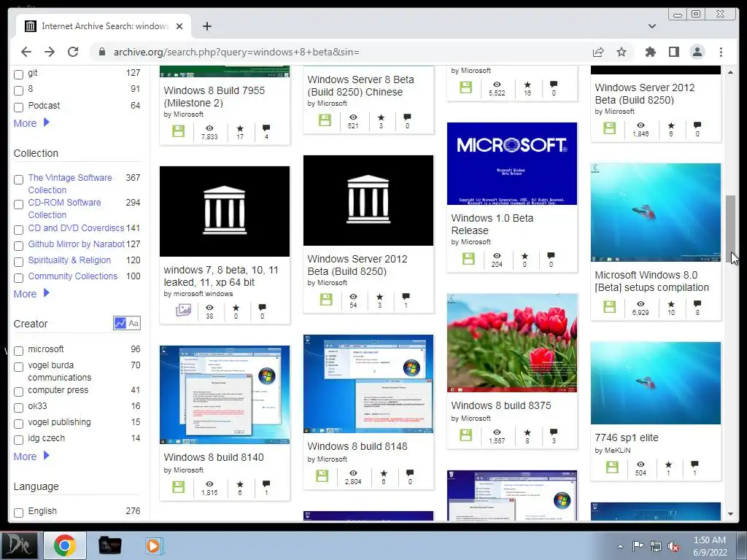
Task: Open Windows 8 Build 7955 (Milestone 2) link
Action: coord(214,97)
